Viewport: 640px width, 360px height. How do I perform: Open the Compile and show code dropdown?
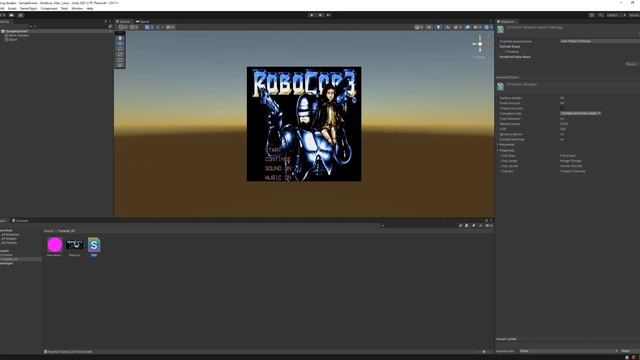[x=580, y=113]
